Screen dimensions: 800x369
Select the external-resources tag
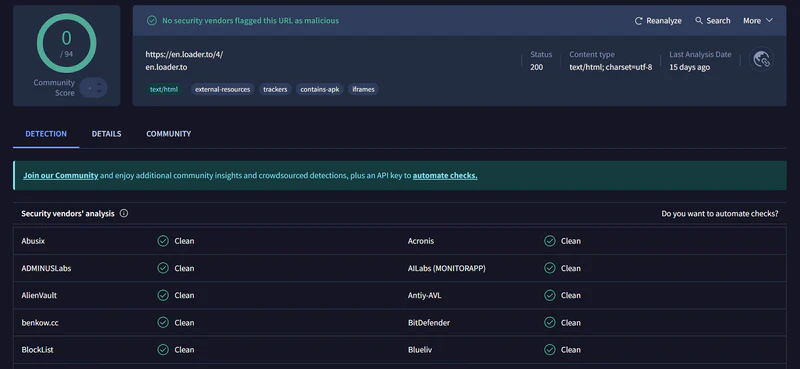[222, 89]
